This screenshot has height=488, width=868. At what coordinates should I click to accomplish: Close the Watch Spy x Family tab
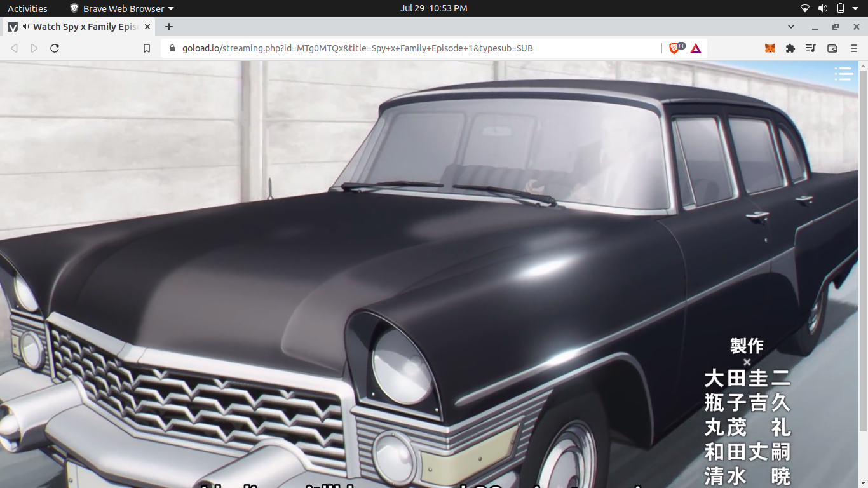tap(147, 27)
